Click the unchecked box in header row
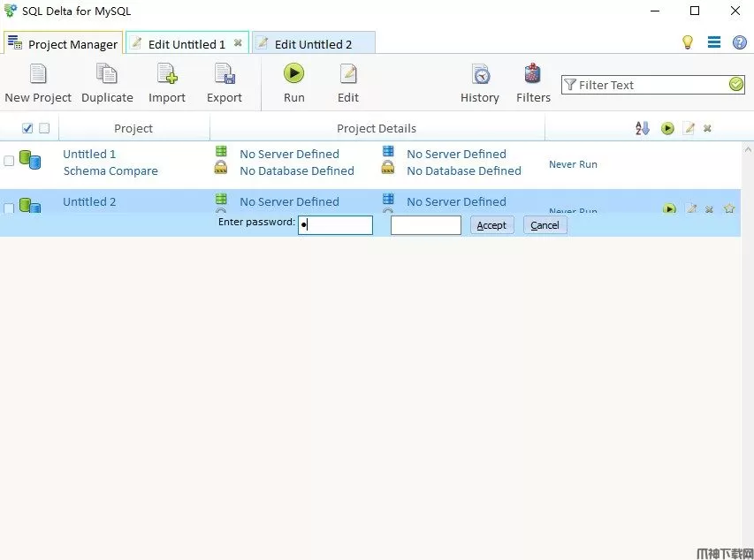 (44, 129)
